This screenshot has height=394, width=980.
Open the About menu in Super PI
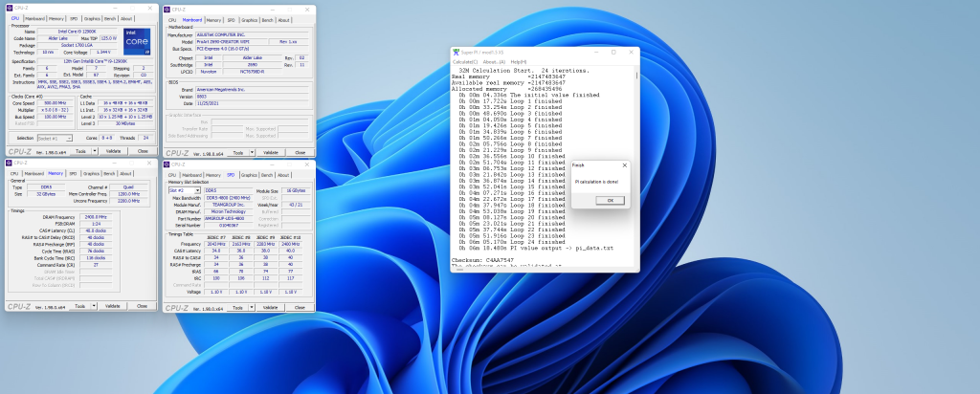pos(495,61)
